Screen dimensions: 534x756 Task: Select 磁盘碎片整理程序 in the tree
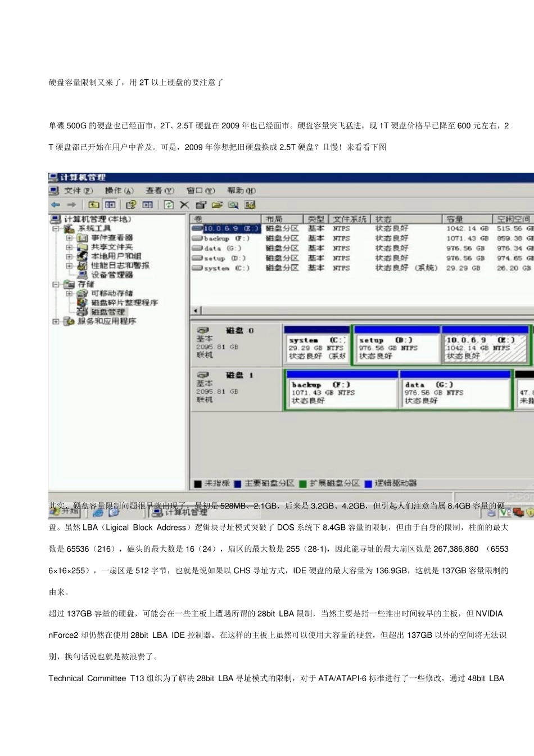click(124, 303)
